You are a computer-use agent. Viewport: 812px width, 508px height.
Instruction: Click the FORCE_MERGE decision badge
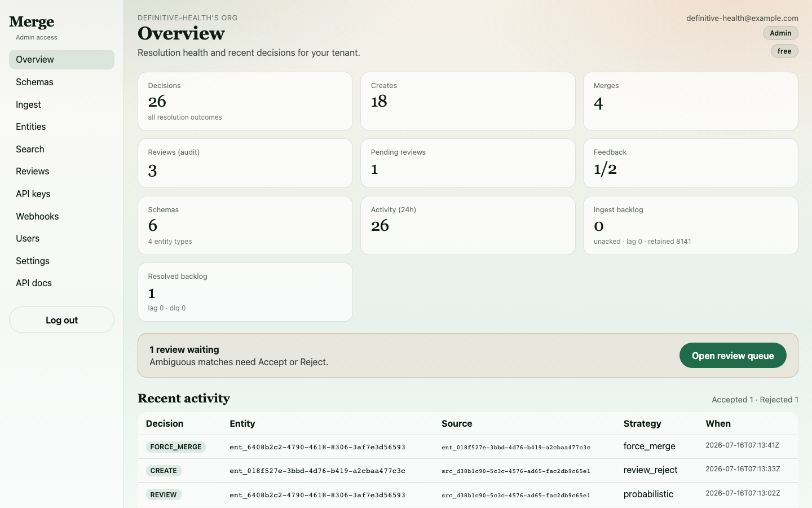[x=176, y=447]
